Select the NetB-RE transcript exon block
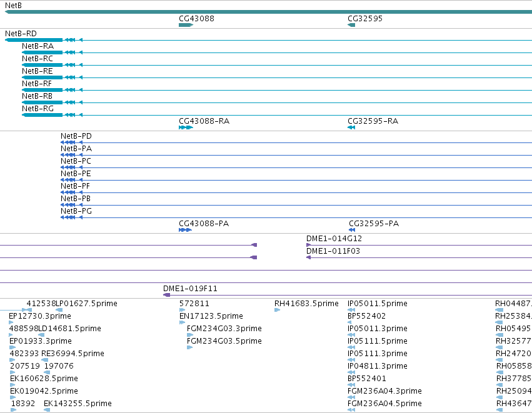The height and width of the screenshot is (413, 532). pos(43,77)
